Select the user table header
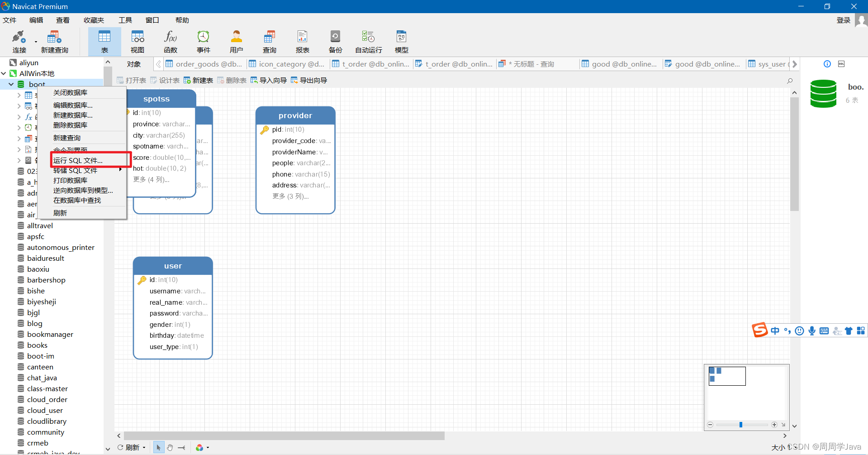 [x=173, y=266]
